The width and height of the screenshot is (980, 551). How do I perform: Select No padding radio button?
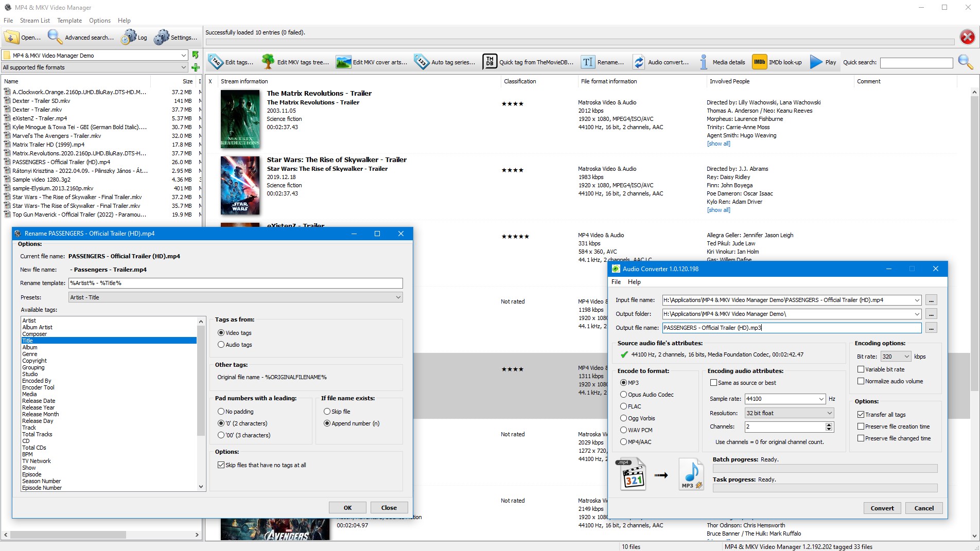221,412
